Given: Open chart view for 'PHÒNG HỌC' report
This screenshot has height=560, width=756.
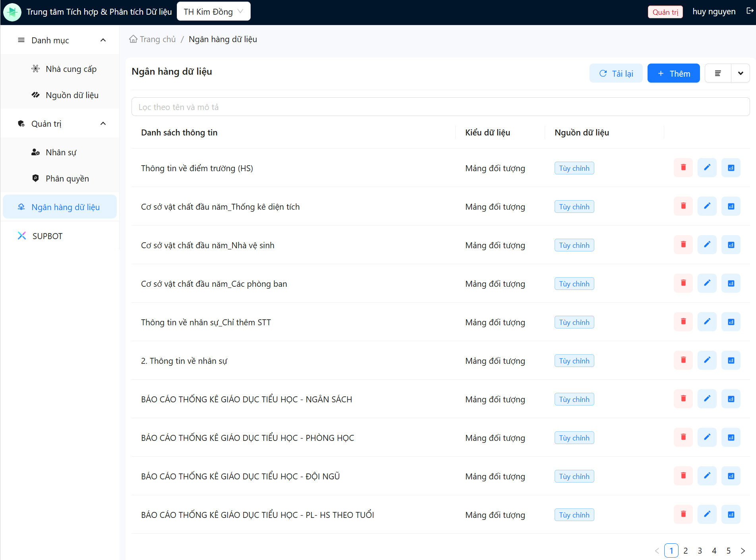Looking at the screenshot, I should (x=731, y=437).
